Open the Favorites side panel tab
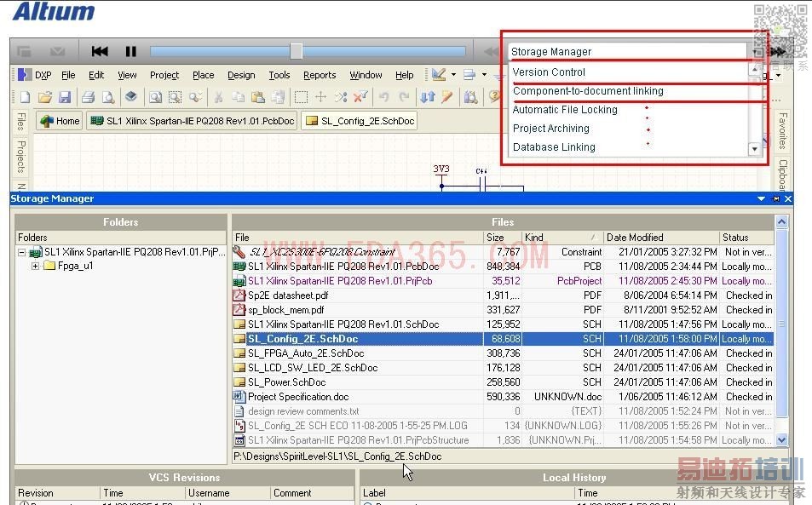 [x=783, y=130]
